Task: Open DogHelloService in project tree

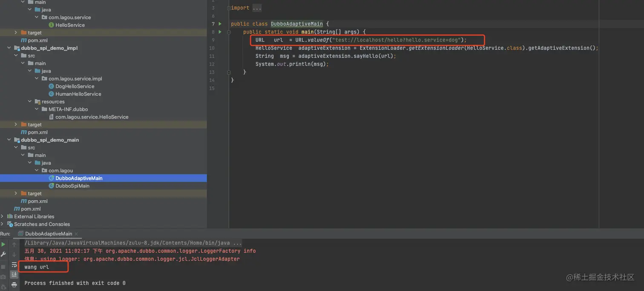Action: 75,86
